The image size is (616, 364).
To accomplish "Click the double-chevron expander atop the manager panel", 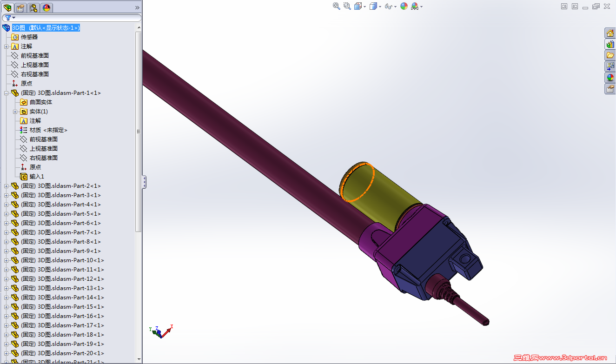I will pyautogui.click(x=137, y=7).
